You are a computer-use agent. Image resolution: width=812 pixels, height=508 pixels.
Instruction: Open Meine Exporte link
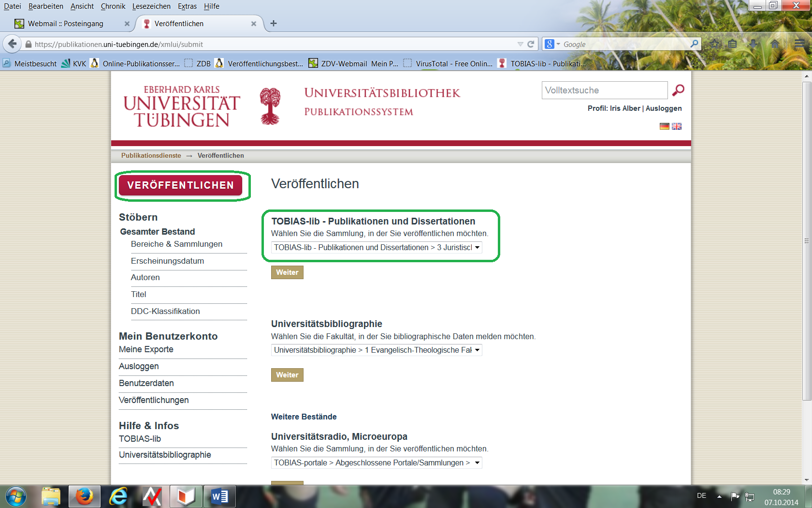click(146, 349)
